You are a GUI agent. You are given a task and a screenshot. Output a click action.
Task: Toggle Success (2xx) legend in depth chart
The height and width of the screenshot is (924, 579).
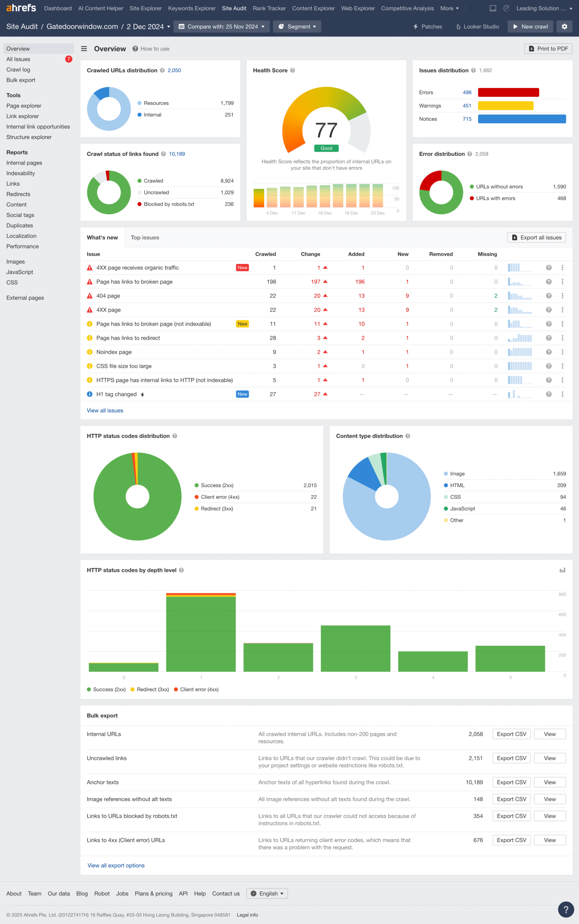point(106,689)
